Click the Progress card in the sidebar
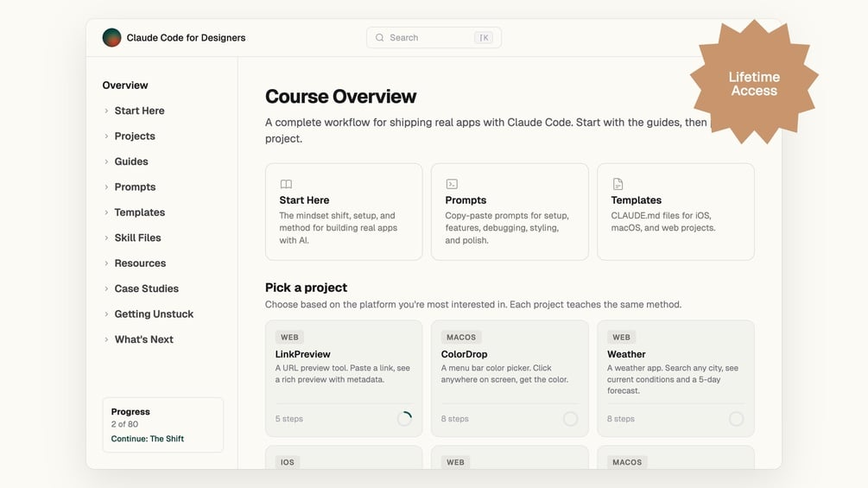868x488 pixels. pos(162,425)
